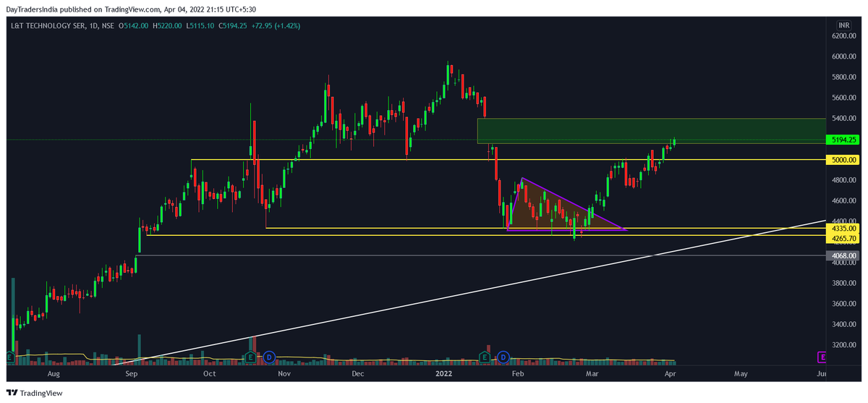Viewport: 868px width, 403px height.
Task: Open the INR currency selector
Action: coord(844,25)
